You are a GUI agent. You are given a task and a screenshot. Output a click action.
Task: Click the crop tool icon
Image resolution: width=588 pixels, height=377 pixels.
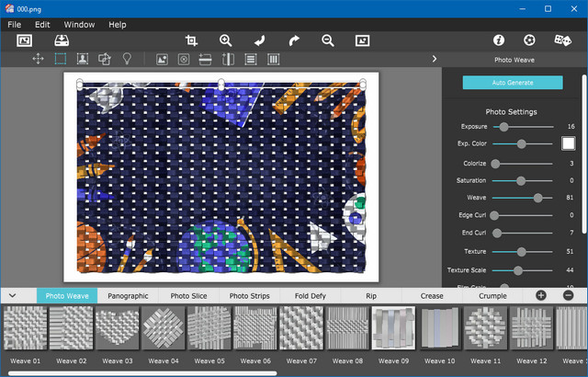pos(191,40)
